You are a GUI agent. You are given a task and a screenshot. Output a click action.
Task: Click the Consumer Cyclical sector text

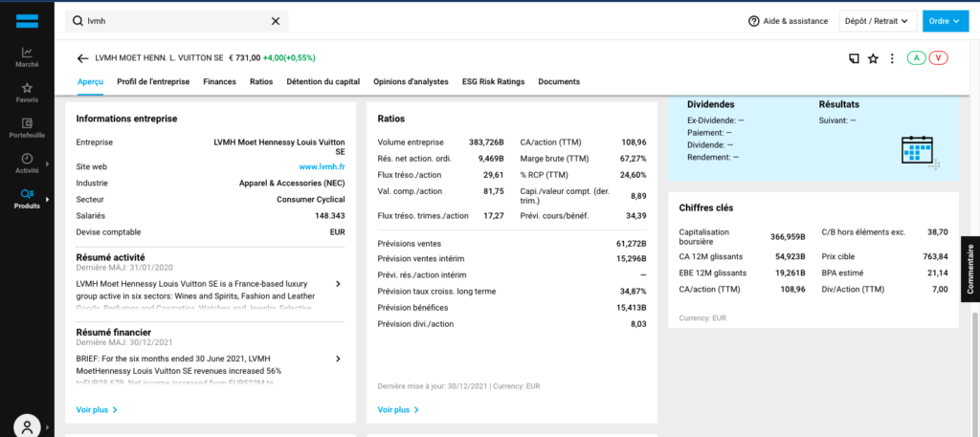pyautogui.click(x=311, y=199)
